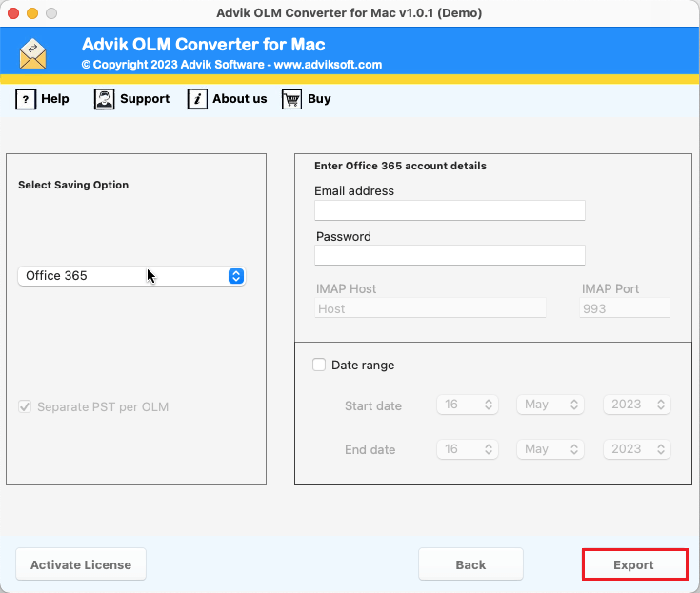Open the End date year dropdown
Image resolution: width=700 pixels, height=593 pixels.
[x=636, y=449]
